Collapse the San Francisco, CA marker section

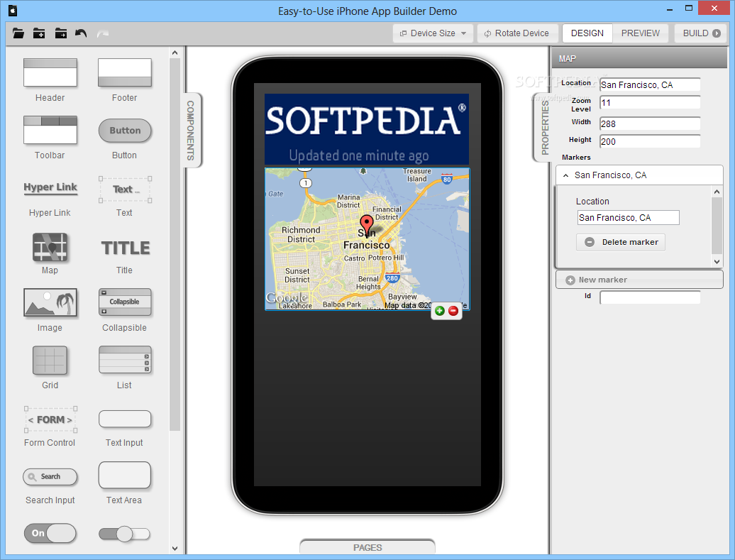565,175
